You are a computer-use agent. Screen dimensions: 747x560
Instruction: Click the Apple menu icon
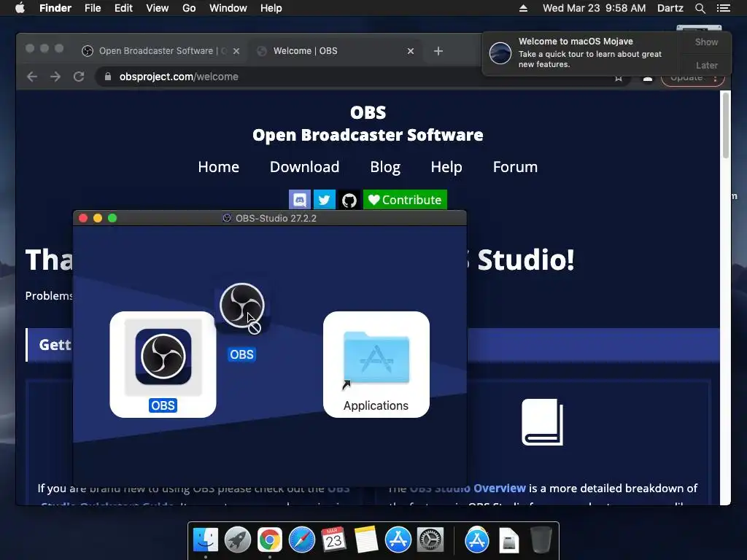[20, 8]
